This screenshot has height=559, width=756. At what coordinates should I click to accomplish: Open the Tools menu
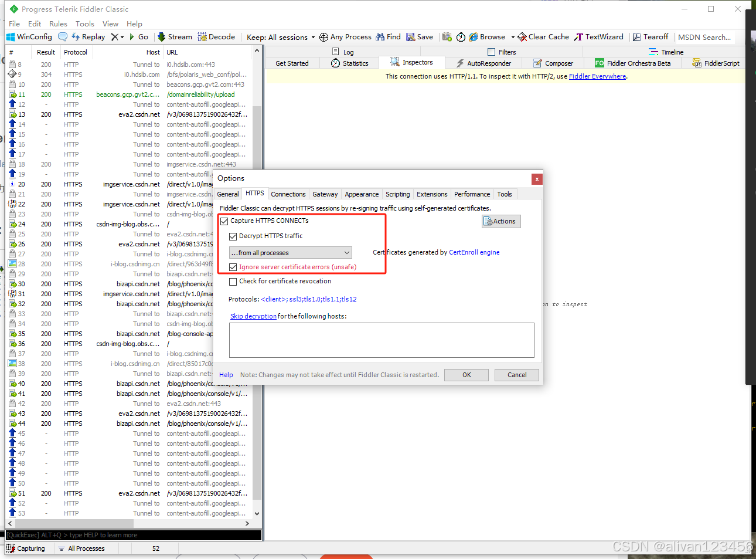[x=85, y=24]
